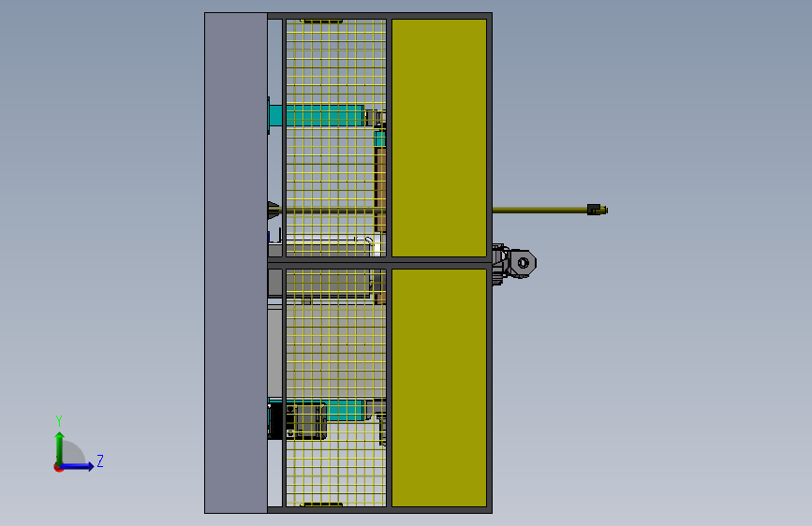Click the red origin point of the triad
Viewport: 812px width, 526px height.
coord(58,467)
